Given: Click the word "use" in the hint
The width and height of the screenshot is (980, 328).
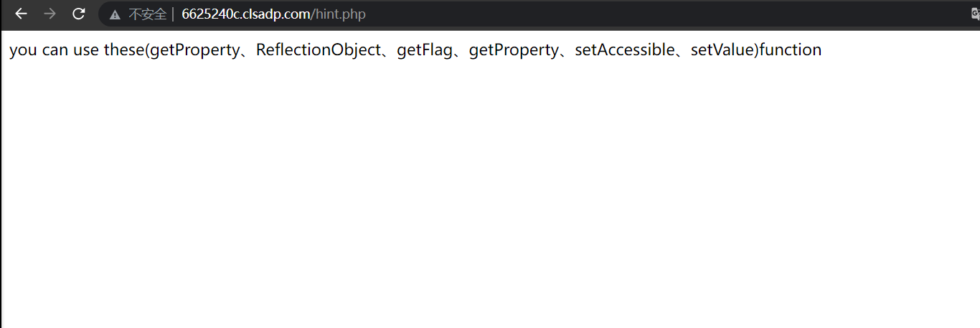Looking at the screenshot, I should [x=86, y=50].
